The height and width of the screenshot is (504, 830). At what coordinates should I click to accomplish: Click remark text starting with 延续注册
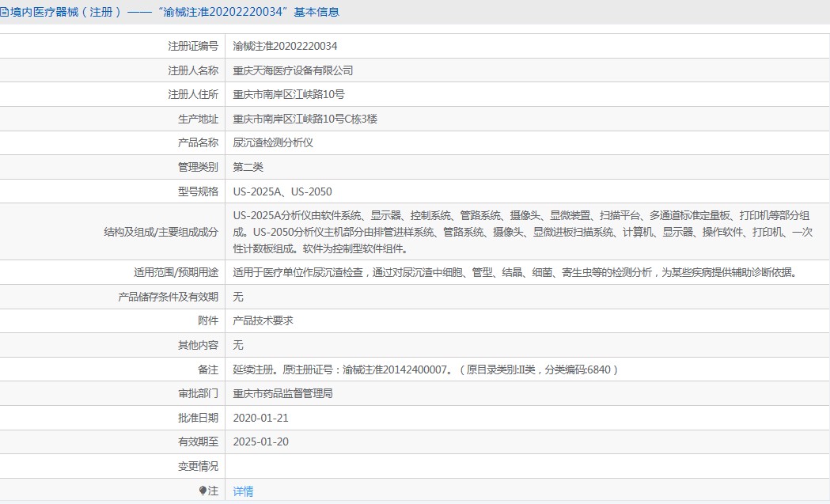click(426, 369)
